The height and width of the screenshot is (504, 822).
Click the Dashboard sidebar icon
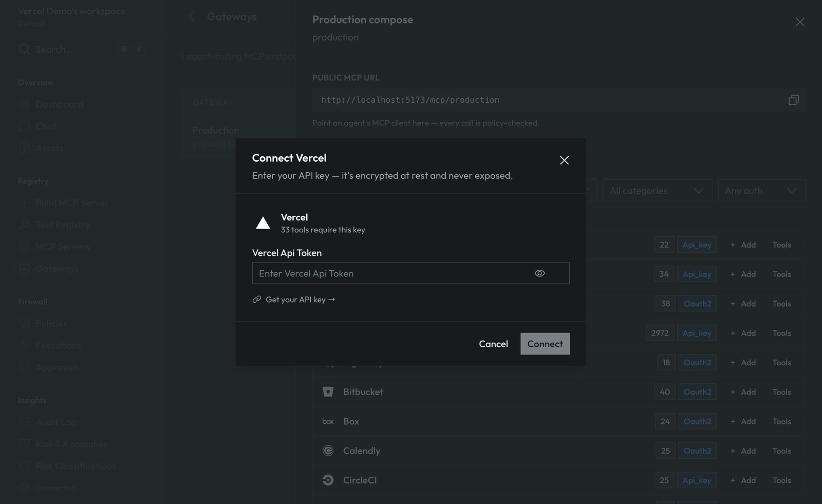pyautogui.click(x=24, y=104)
